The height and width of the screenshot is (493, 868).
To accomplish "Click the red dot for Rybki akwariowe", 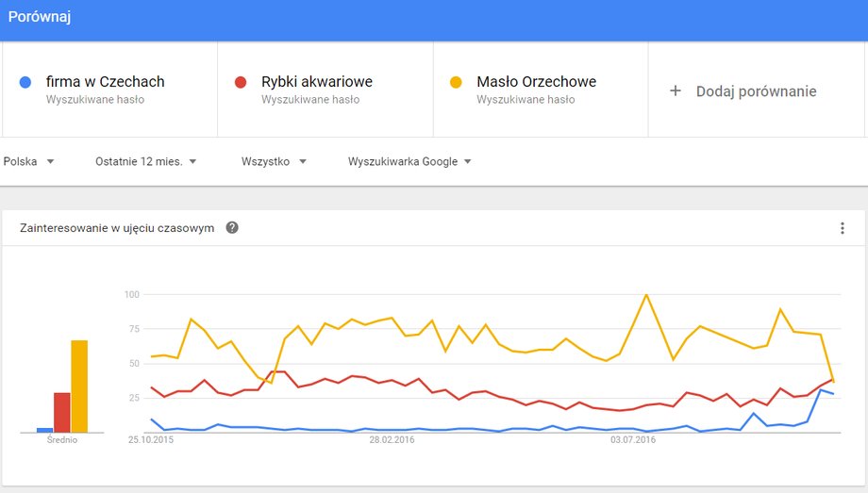I will coord(241,82).
